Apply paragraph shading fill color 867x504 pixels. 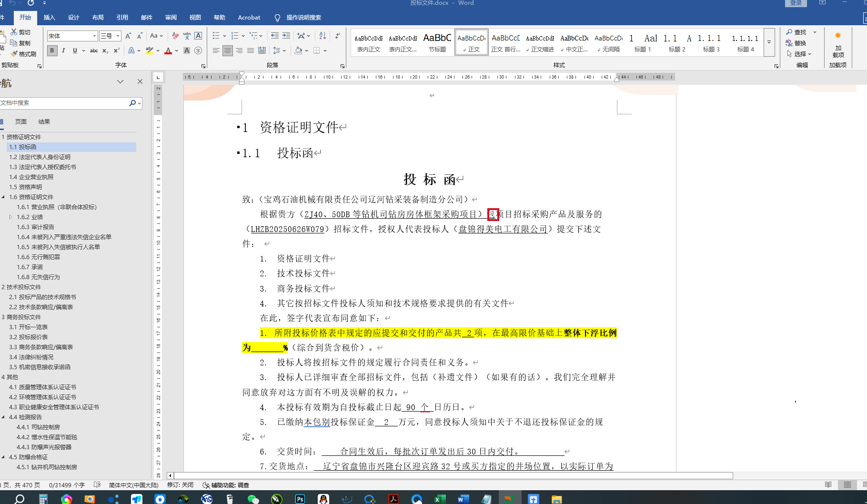[x=298, y=50]
